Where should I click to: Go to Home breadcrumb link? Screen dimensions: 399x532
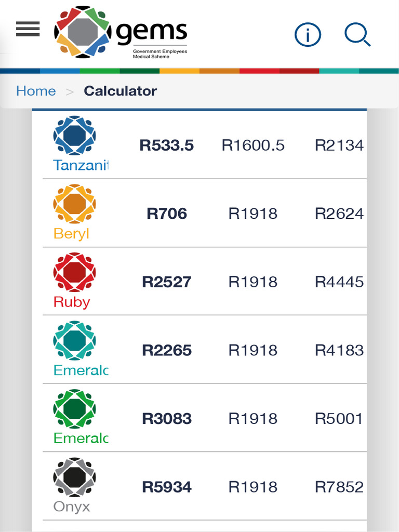pyautogui.click(x=36, y=91)
